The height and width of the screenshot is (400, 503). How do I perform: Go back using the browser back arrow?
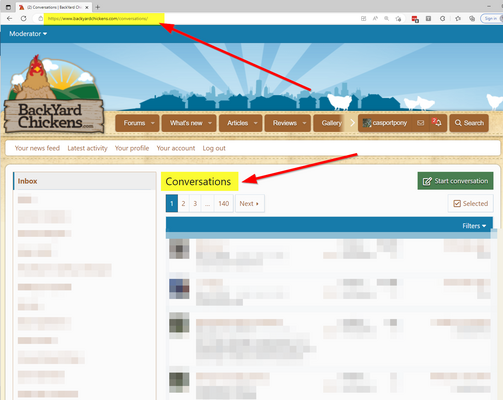9,18
